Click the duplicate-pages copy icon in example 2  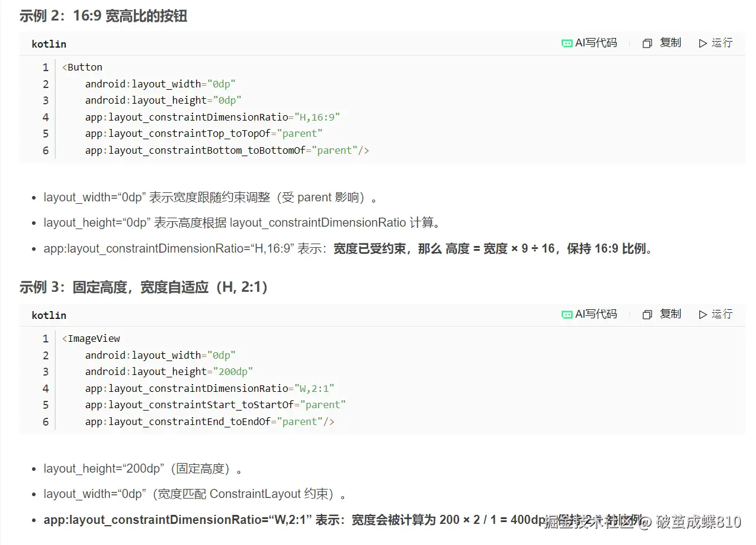coord(646,43)
